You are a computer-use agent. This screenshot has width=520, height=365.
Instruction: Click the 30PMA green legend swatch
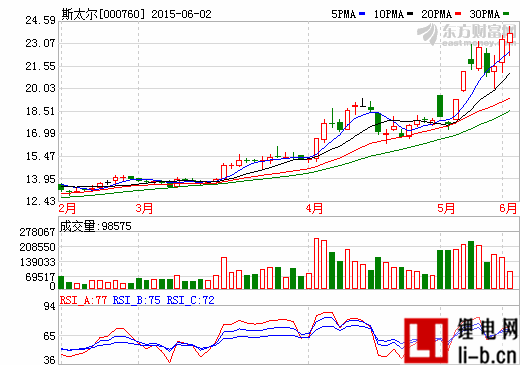coord(506,14)
